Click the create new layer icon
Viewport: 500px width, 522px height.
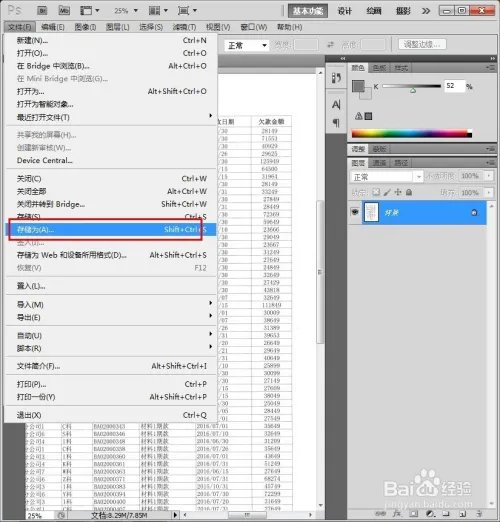pos(463,514)
